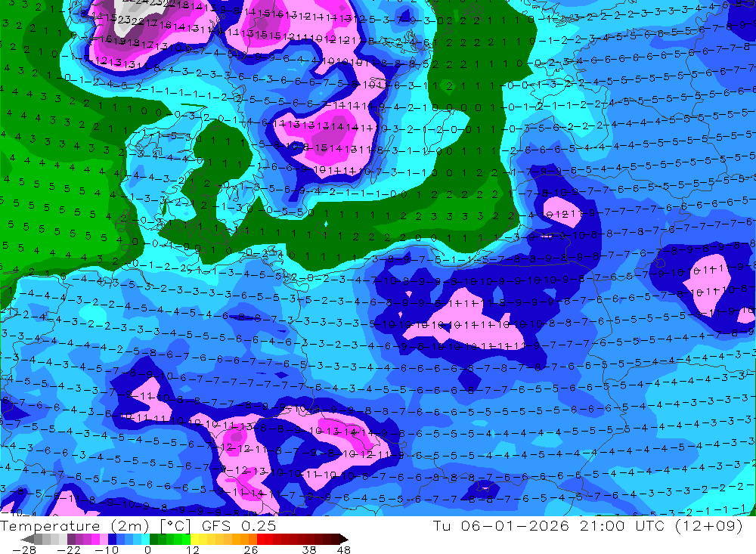Pick the bright red swatch above 26
This screenshot has width=756, height=554.
262,539
